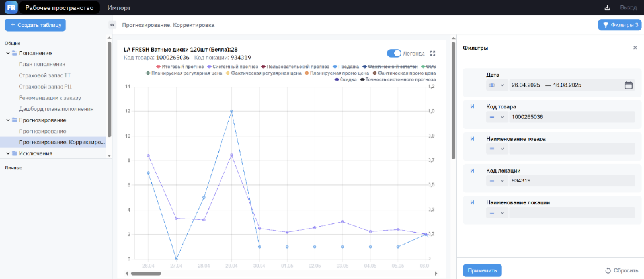Close the Фильтры panel

pyautogui.click(x=635, y=48)
